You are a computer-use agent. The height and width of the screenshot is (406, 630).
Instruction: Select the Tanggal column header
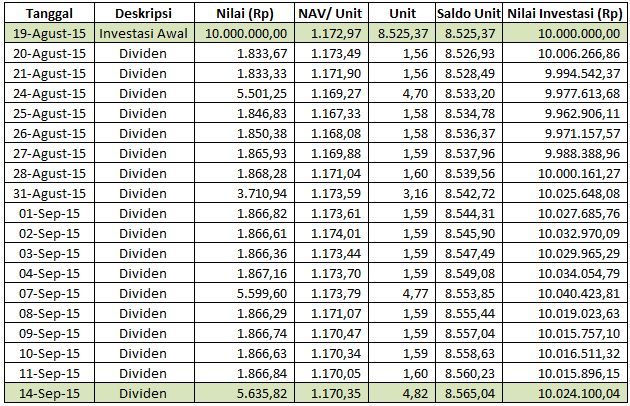tap(49, 13)
